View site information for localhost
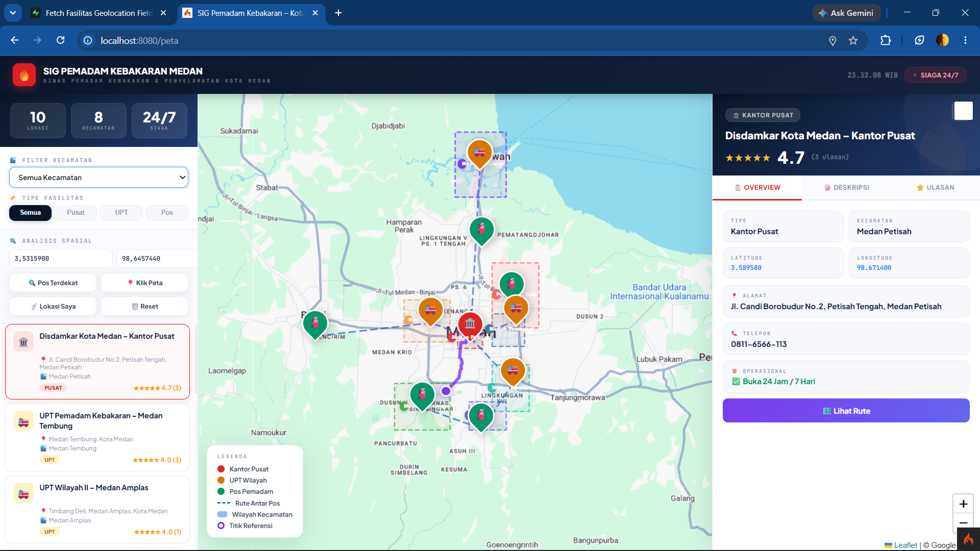The image size is (980, 551). point(88,40)
